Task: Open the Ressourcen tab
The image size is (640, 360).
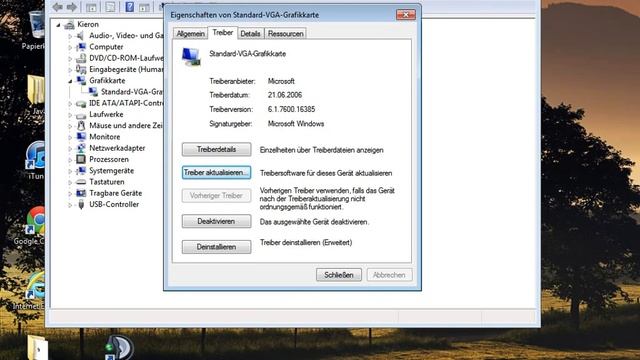Action: click(285, 33)
